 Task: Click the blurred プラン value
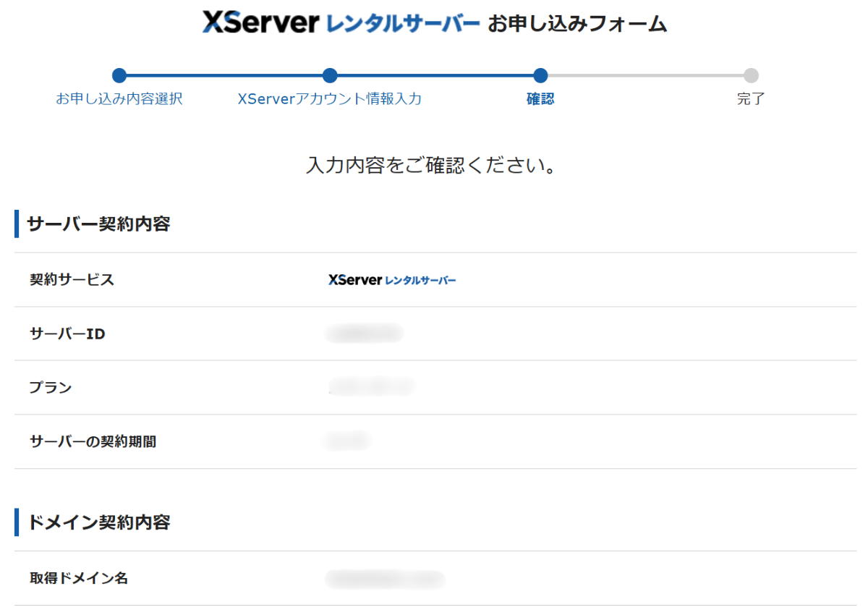372,387
